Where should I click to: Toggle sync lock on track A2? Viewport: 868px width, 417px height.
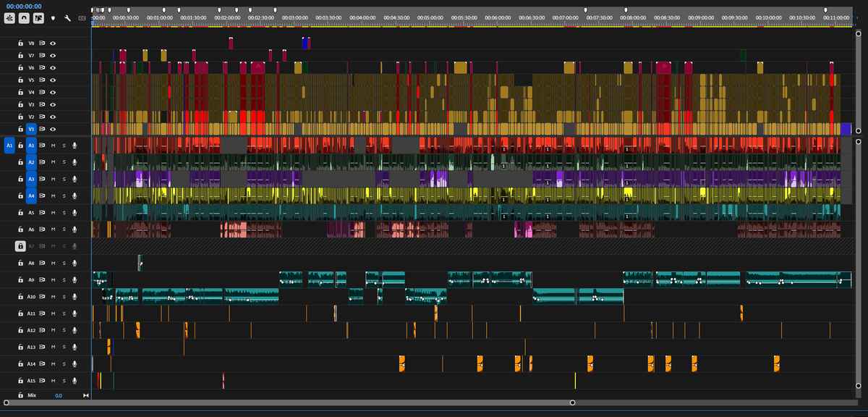click(43, 162)
